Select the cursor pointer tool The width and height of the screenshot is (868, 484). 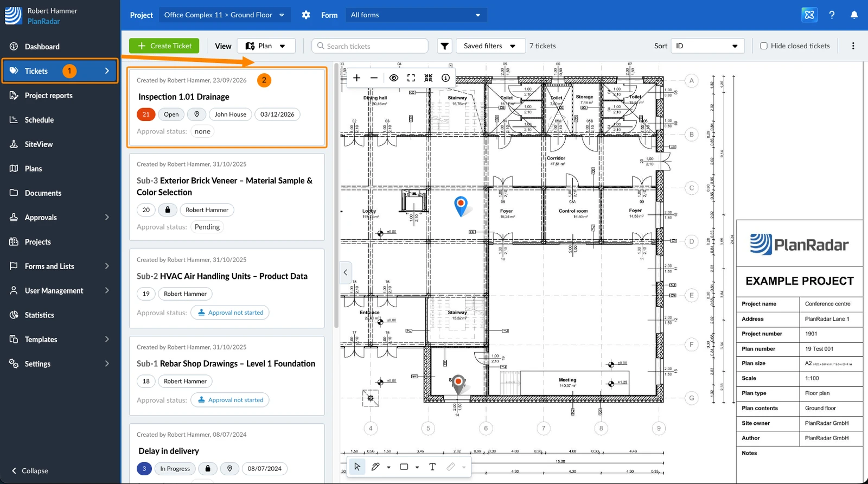[x=357, y=467]
